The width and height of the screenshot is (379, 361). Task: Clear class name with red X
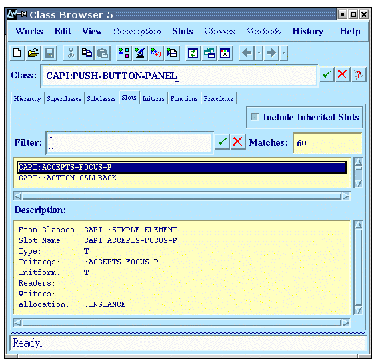point(342,74)
